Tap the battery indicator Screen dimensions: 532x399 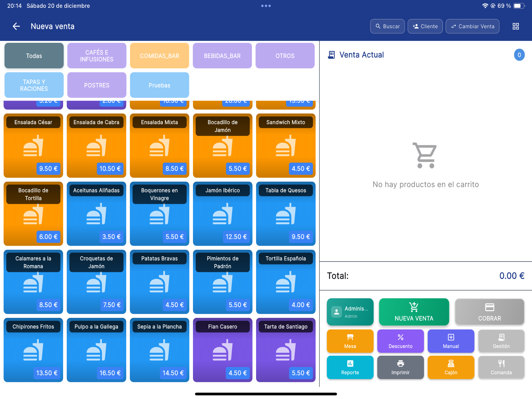[x=519, y=6]
